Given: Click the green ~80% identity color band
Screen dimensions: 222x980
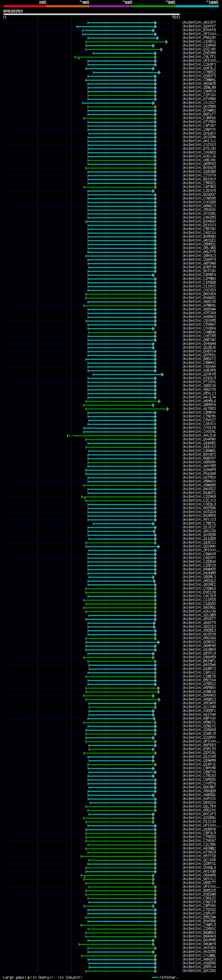Looking at the screenshot, I should click(154, 6).
